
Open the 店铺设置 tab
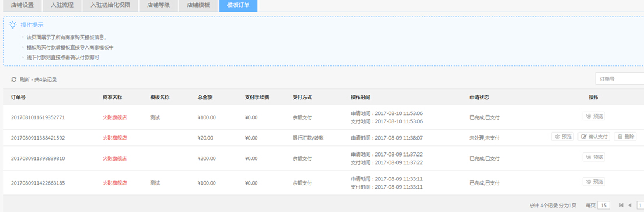point(22,6)
